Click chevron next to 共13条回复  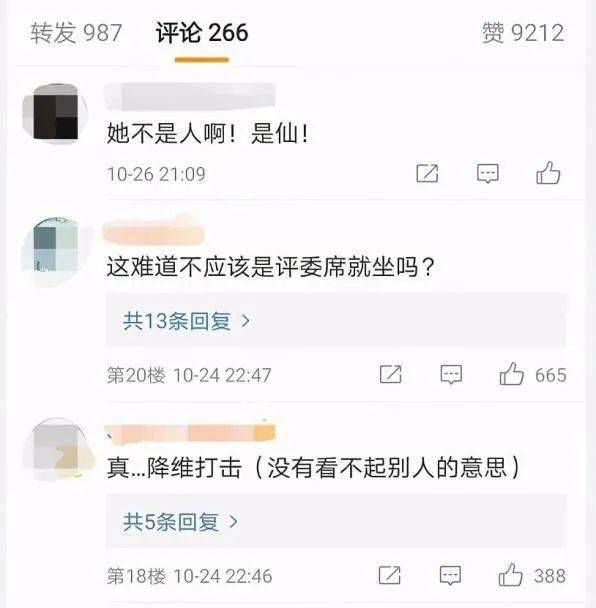pyautogui.click(x=245, y=321)
